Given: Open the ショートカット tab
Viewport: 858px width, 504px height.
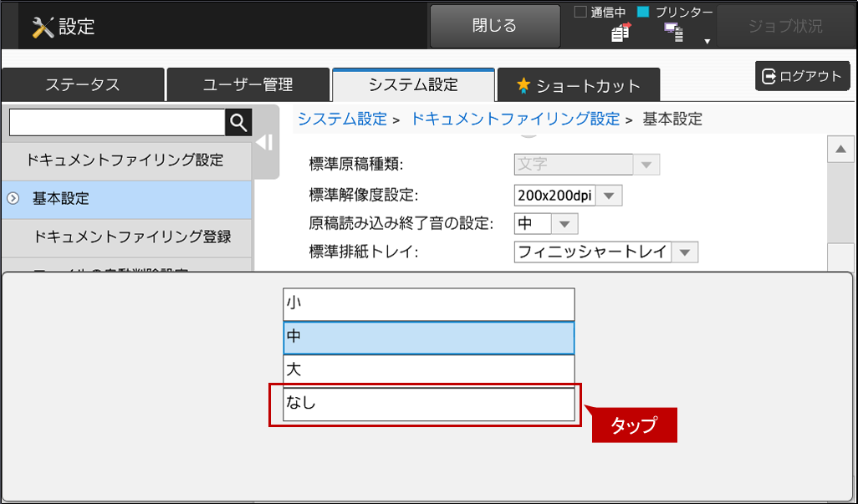Looking at the screenshot, I should pyautogui.click(x=579, y=84).
